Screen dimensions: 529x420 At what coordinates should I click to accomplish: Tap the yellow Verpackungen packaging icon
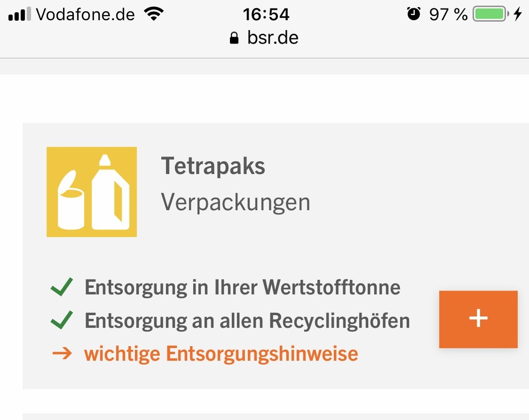91,192
